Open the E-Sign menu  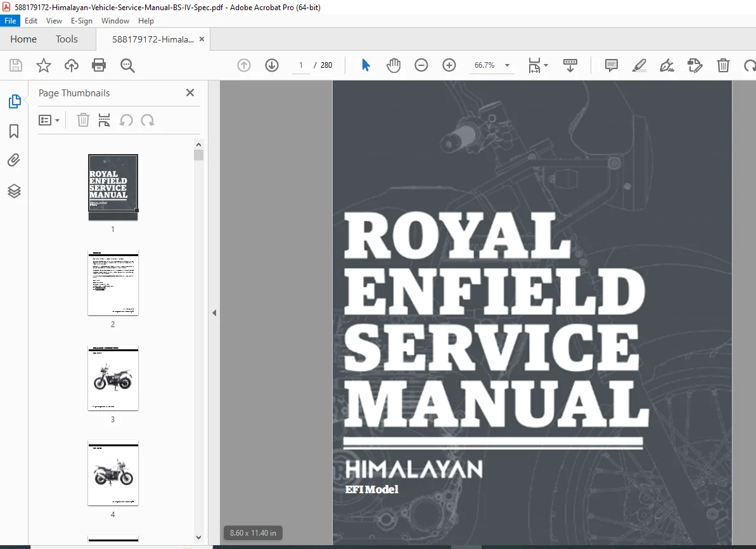click(82, 21)
